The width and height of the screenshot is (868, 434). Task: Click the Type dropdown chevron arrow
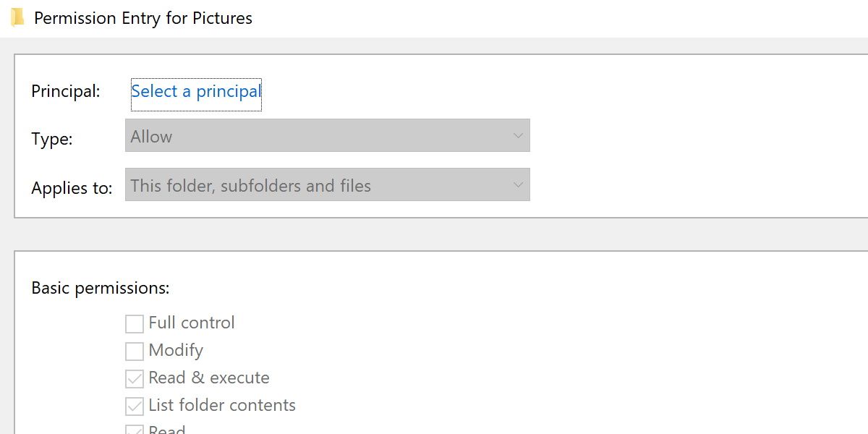pos(518,135)
